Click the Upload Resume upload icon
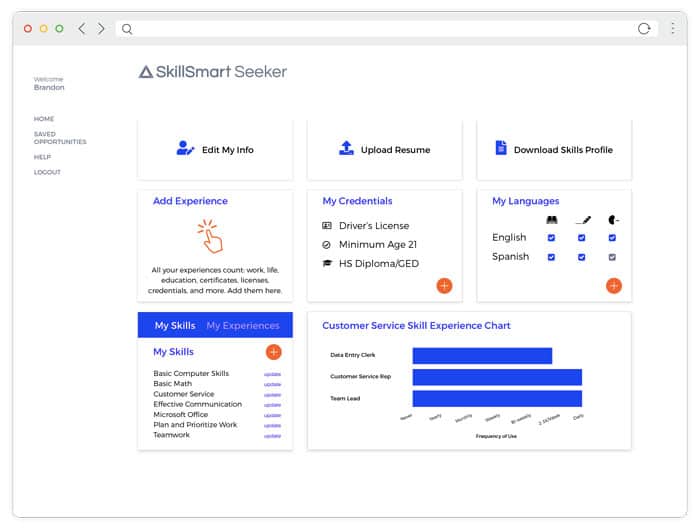 tap(346, 148)
